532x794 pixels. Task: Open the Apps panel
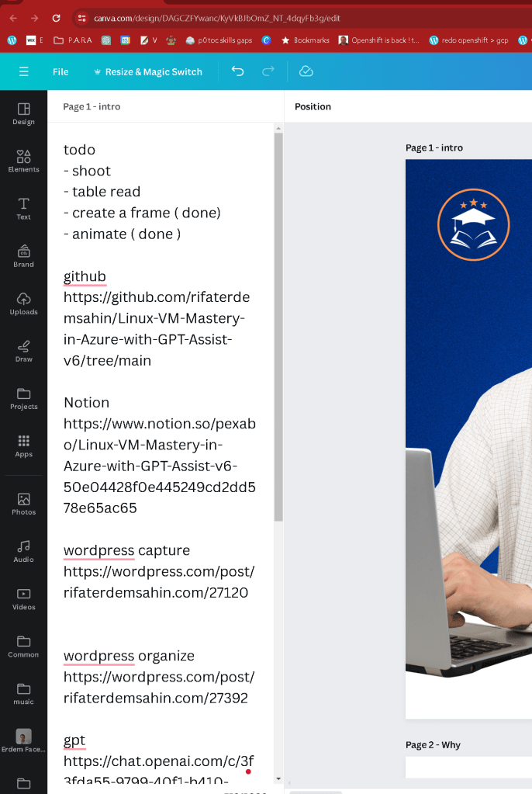tap(23, 446)
